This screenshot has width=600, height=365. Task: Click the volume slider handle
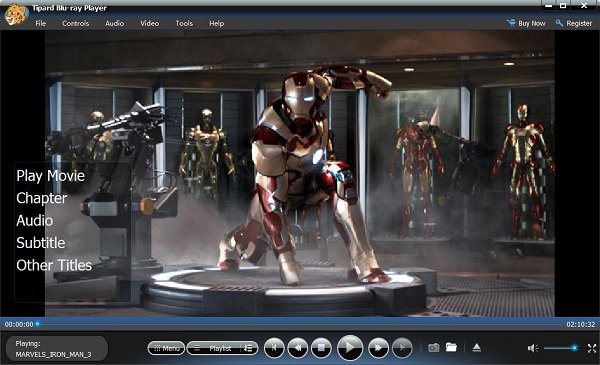pos(574,348)
